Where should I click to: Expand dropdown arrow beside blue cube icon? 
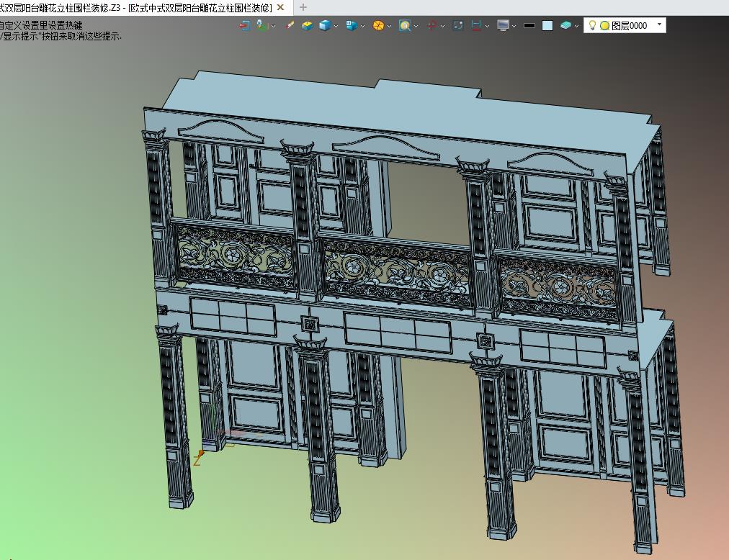click(336, 26)
